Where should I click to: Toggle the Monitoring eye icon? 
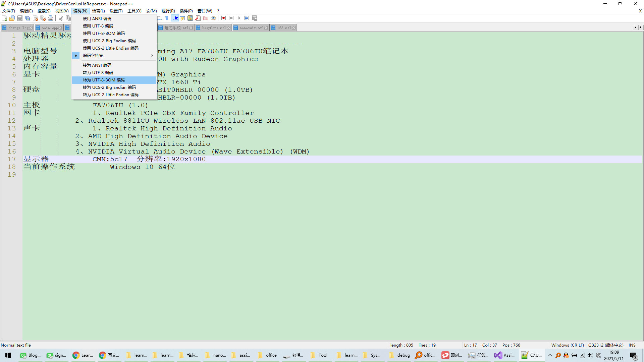tap(213, 18)
